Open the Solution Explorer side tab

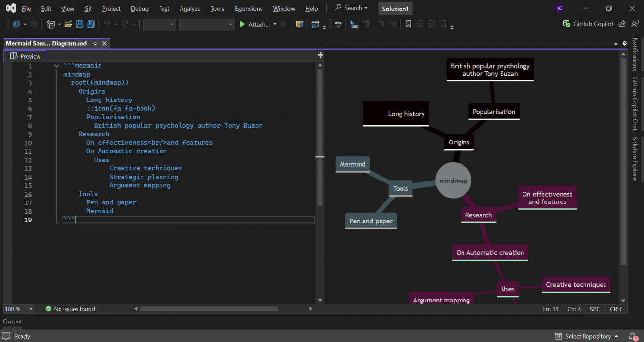pos(635,159)
